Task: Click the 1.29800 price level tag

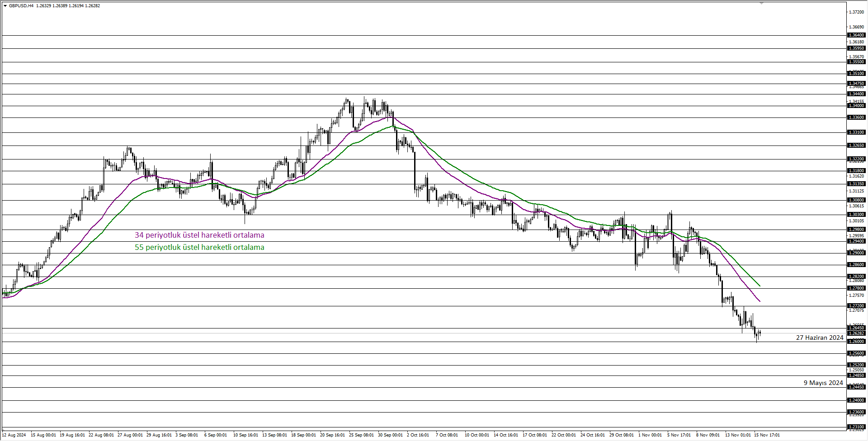Action: click(856, 230)
